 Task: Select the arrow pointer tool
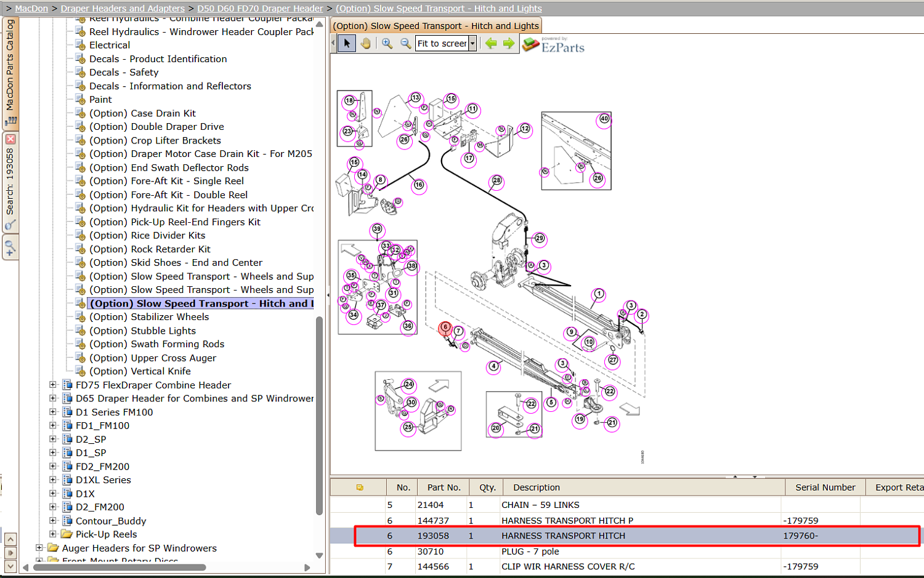(x=347, y=43)
